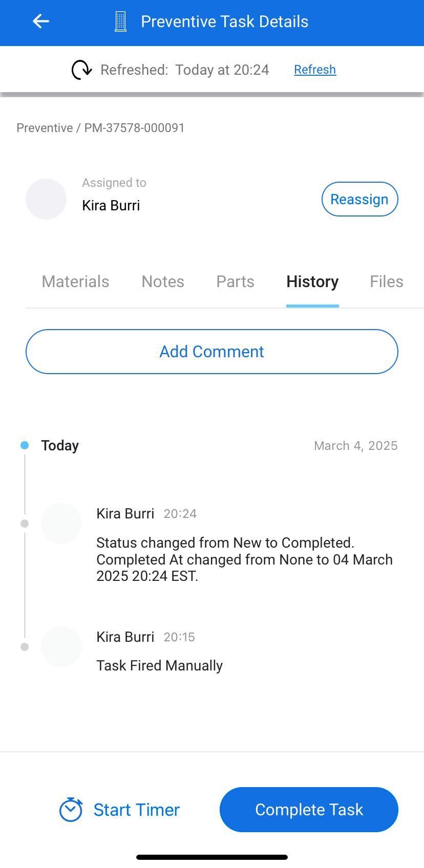Tap the Add Comment button

coord(212,352)
